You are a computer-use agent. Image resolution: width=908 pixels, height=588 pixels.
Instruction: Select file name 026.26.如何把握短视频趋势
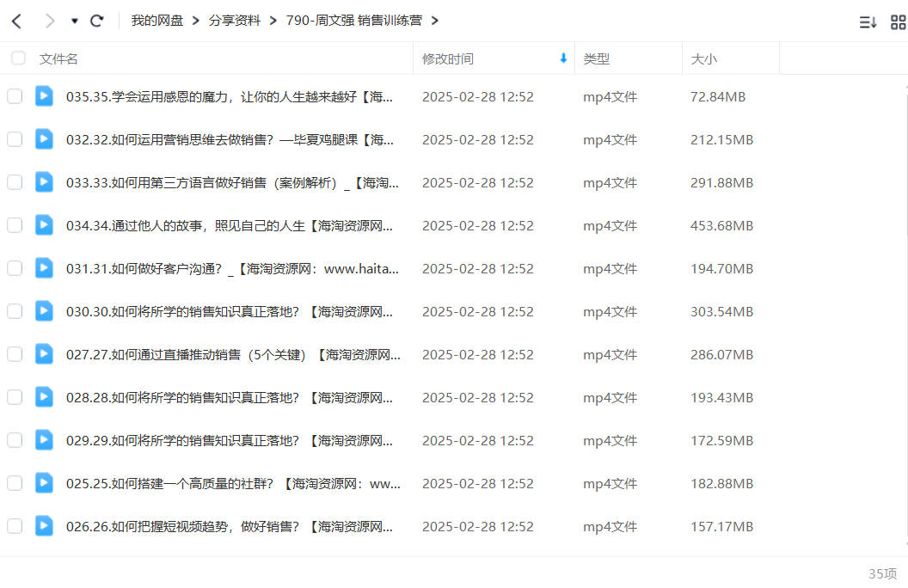230,527
